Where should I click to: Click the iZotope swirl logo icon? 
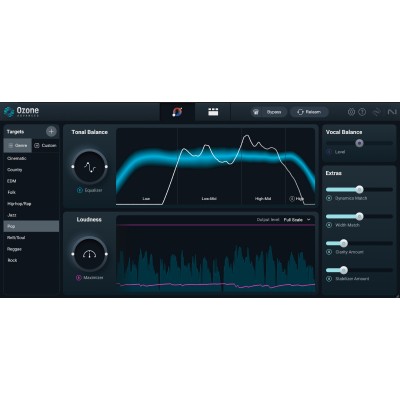click(377, 112)
